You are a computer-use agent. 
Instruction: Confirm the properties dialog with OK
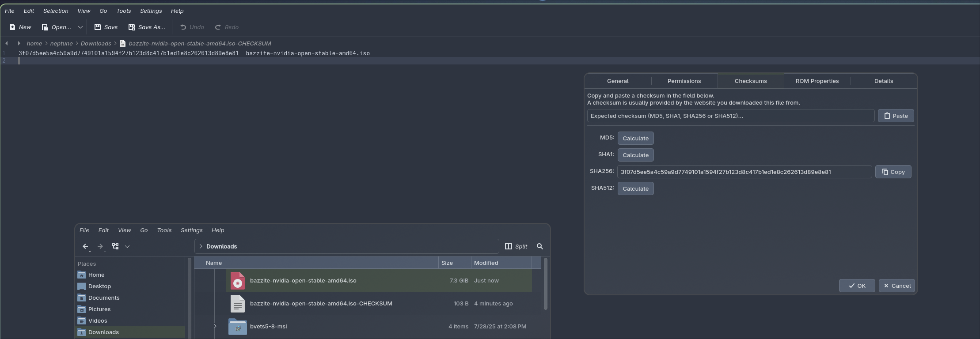point(857,286)
